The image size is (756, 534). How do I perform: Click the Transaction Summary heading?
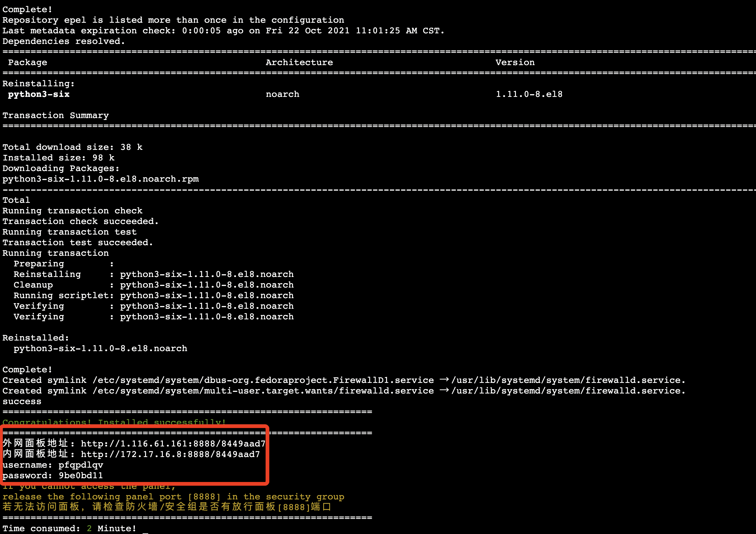coord(55,115)
